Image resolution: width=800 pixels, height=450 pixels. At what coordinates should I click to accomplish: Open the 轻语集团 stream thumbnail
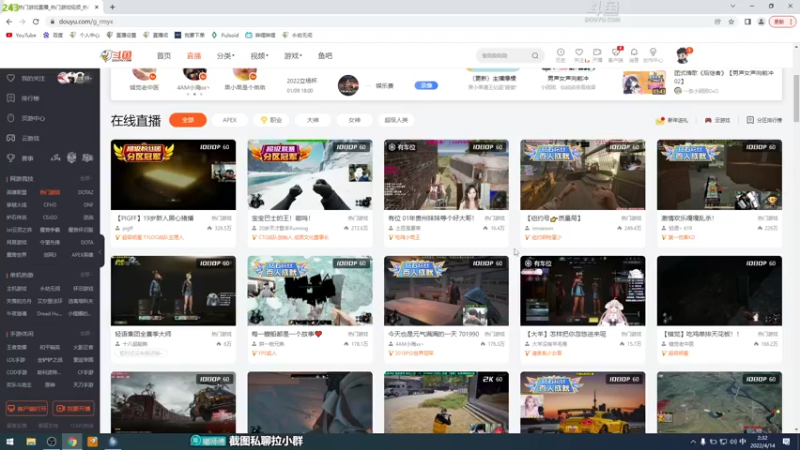(x=173, y=291)
